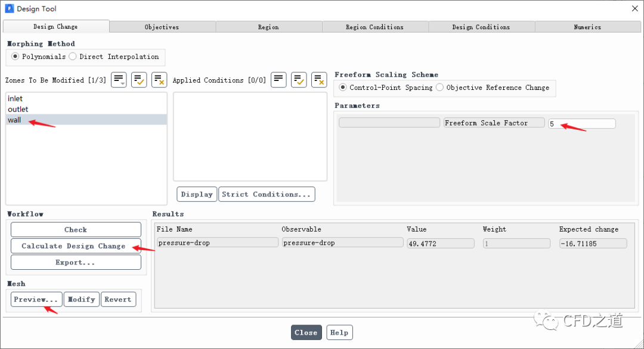Switch to the Objectives tab
644x349 pixels.
pyautogui.click(x=162, y=27)
